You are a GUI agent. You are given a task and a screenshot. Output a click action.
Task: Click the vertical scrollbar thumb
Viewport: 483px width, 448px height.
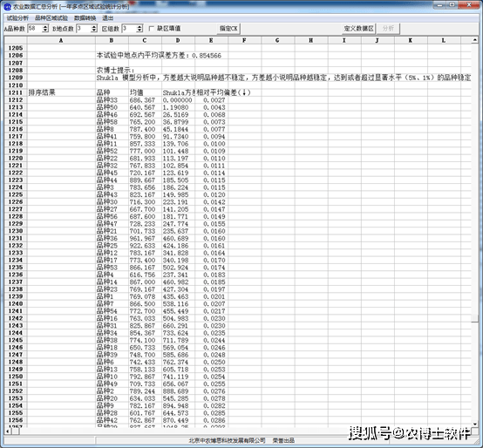pyautogui.click(x=474, y=318)
